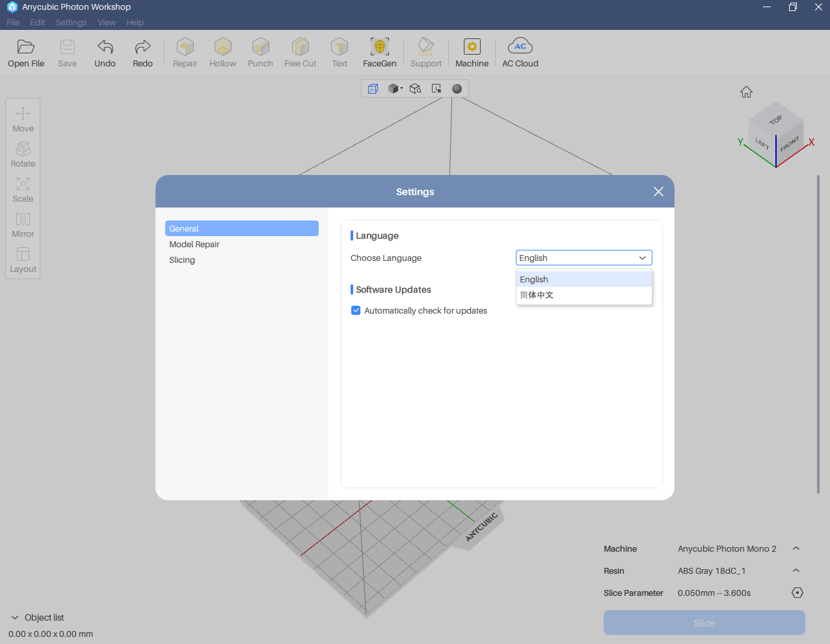This screenshot has height=644, width=830.
Task: Open the Repair tool
Action: [185, 53]
